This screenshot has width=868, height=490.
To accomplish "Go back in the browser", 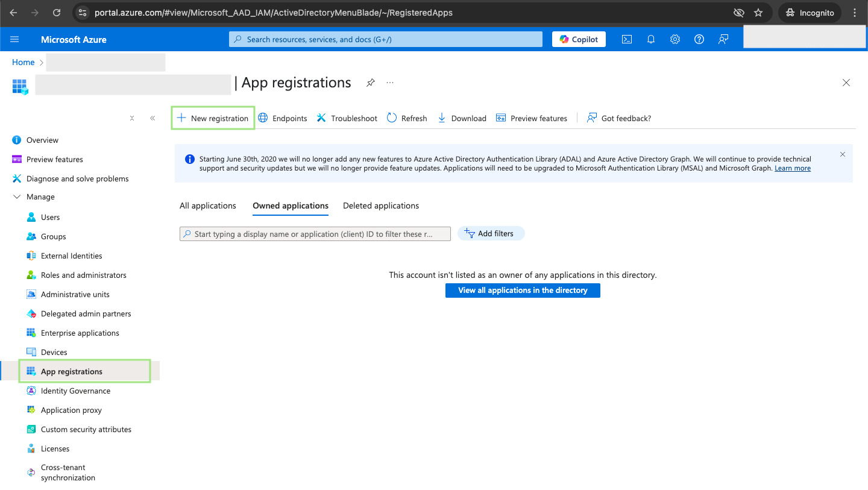I will (x=13, y=13).
